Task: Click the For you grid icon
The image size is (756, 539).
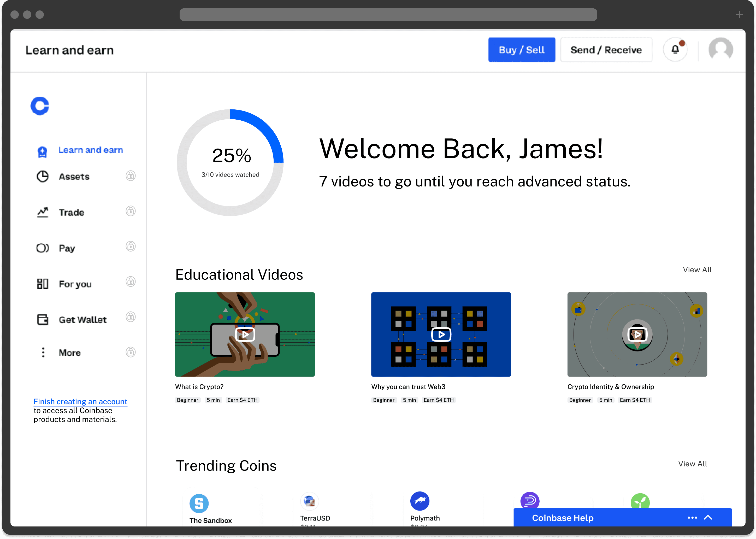Action: click(43, 284)
